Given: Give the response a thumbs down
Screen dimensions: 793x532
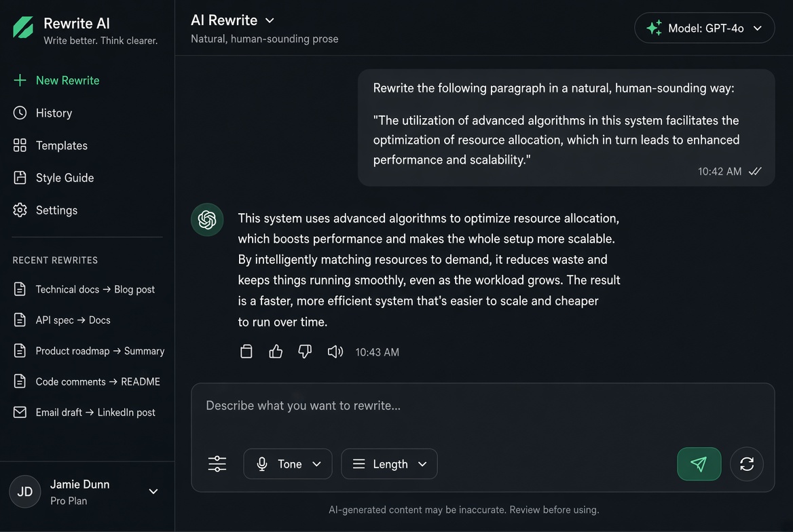Looking at the screenshot, I should [305, 351].
